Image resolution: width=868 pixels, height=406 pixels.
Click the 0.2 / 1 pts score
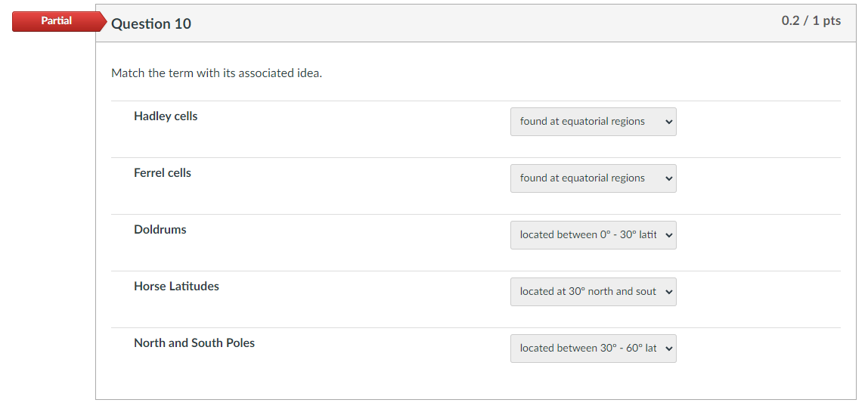tap(811, 21)
